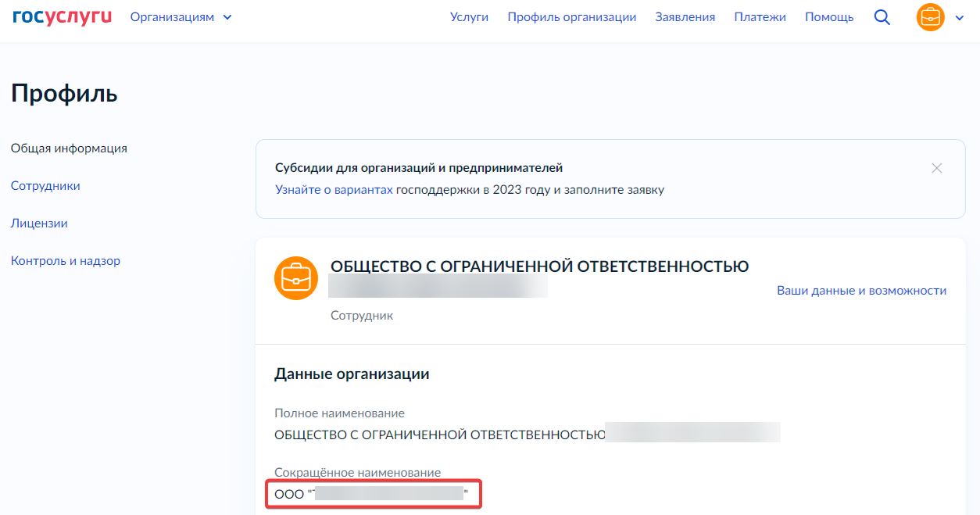Open the Заявления section
The height and width of the screenshot is (515, 980).
point(685,17)
